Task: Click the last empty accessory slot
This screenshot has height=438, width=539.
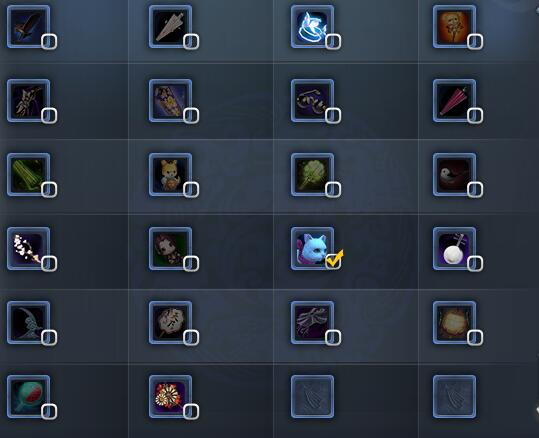Action: (x=454, y=397)
